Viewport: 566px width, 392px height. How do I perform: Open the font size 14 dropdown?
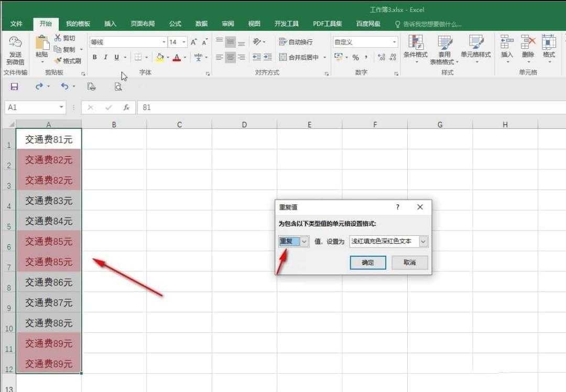(x=184, y=42)
